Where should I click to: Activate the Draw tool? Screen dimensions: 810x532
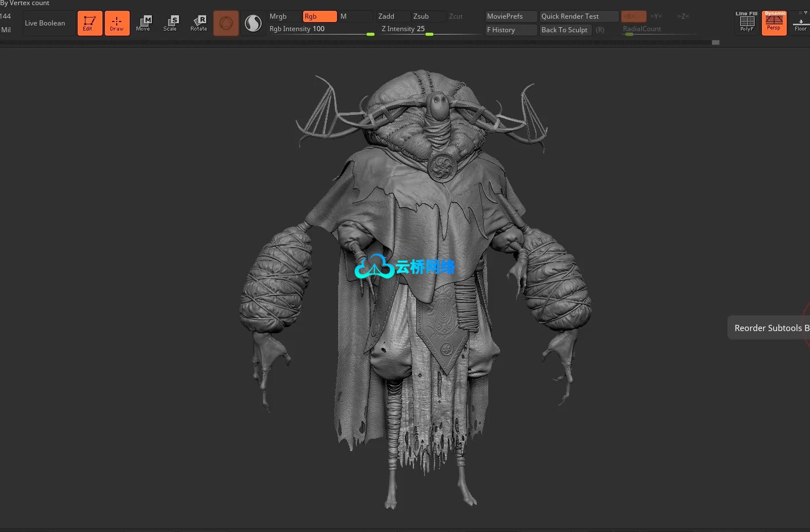coord(117,23)
